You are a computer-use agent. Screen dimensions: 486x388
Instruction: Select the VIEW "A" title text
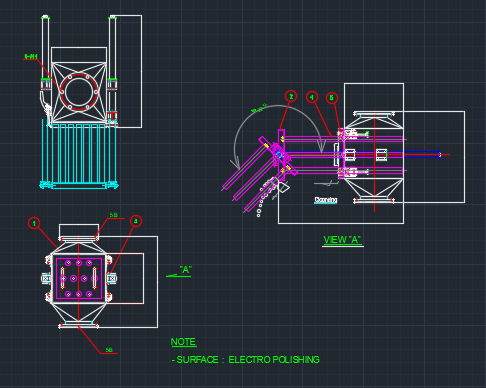(342, 240)
